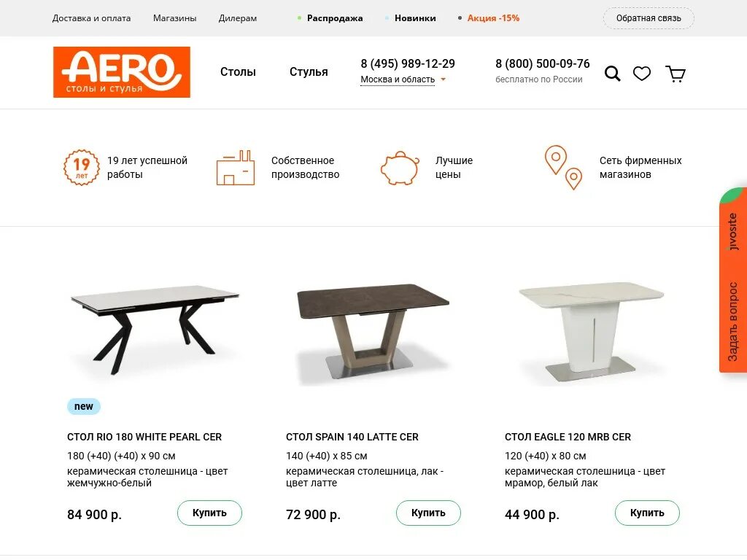The width and height of the screenshot is (747, 560).
Task: Open favorites via the heart icon
Action: (x=642, y=74)
